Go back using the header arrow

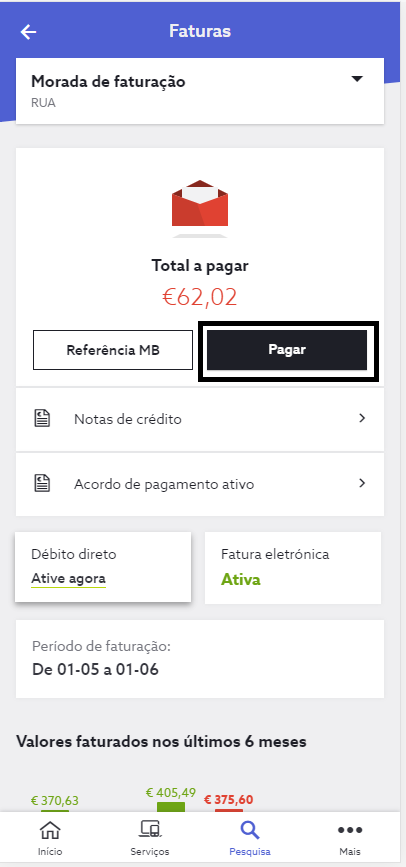tap(28, 32)
